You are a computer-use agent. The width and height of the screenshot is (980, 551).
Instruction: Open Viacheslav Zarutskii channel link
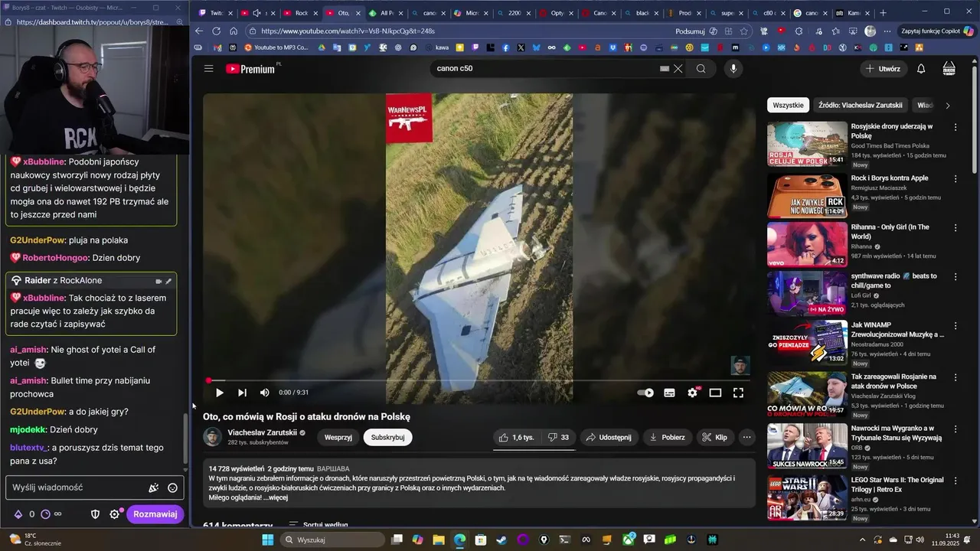click(262, 432)
